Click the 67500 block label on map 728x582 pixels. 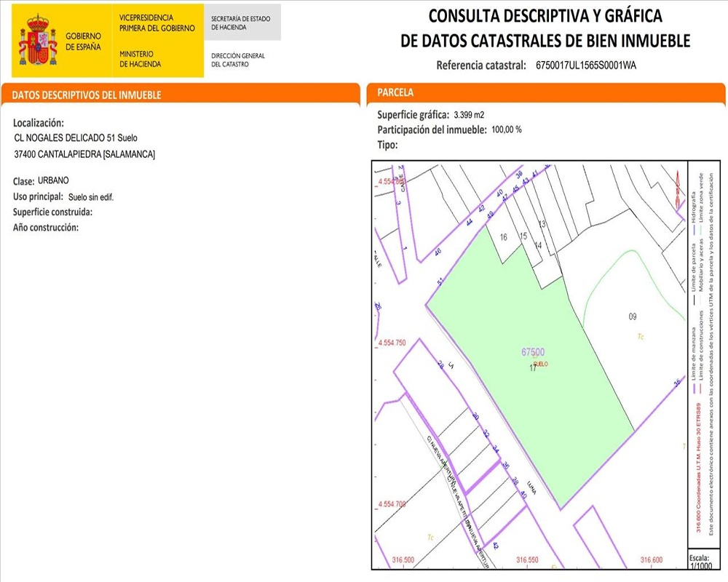(x=533, y=351)
